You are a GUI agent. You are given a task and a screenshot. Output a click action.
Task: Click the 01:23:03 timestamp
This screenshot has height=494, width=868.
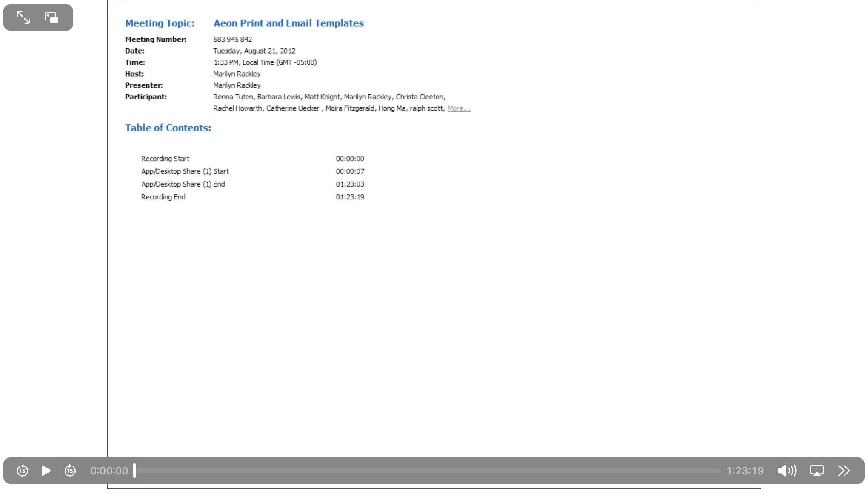pos(350,184)
